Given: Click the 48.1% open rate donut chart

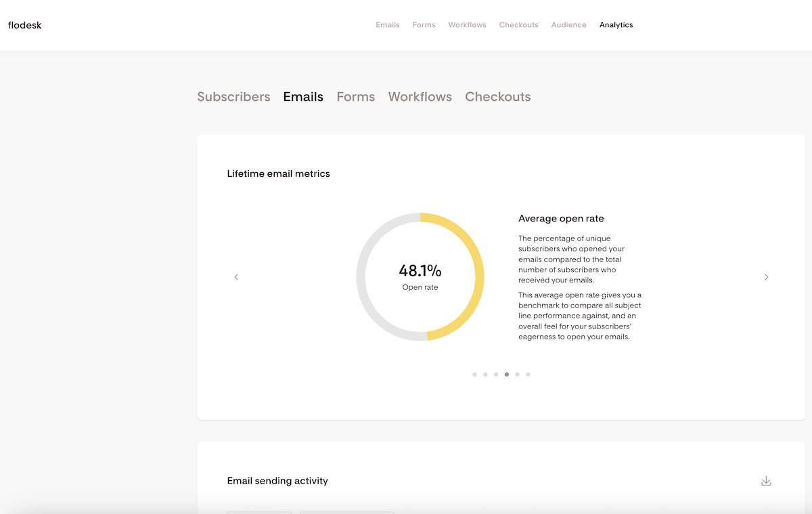Looking at the screenshot, I should [420, 277].
